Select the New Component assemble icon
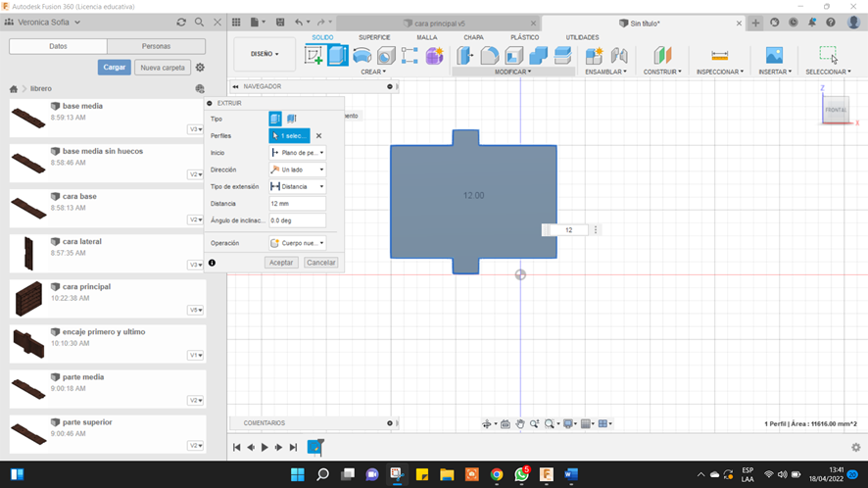The height and width of the screenshot is (488, 868). 594,56
